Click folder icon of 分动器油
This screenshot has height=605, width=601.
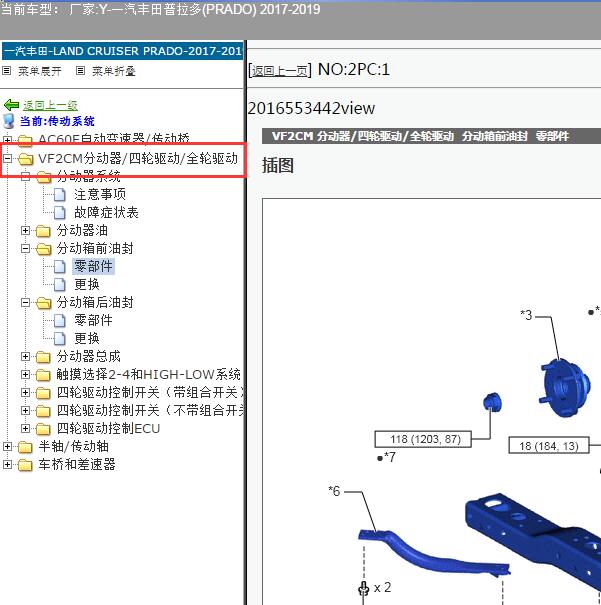[44, 231]
